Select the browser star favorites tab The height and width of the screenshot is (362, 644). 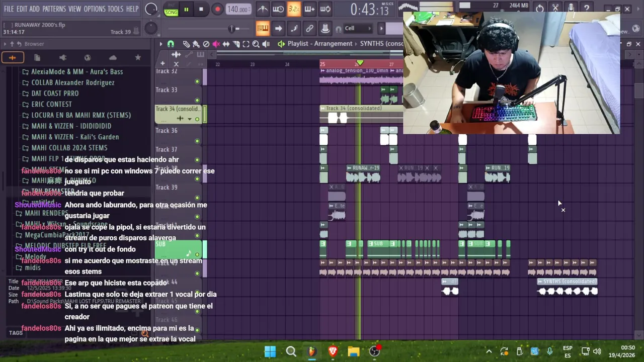coord(138,57)
